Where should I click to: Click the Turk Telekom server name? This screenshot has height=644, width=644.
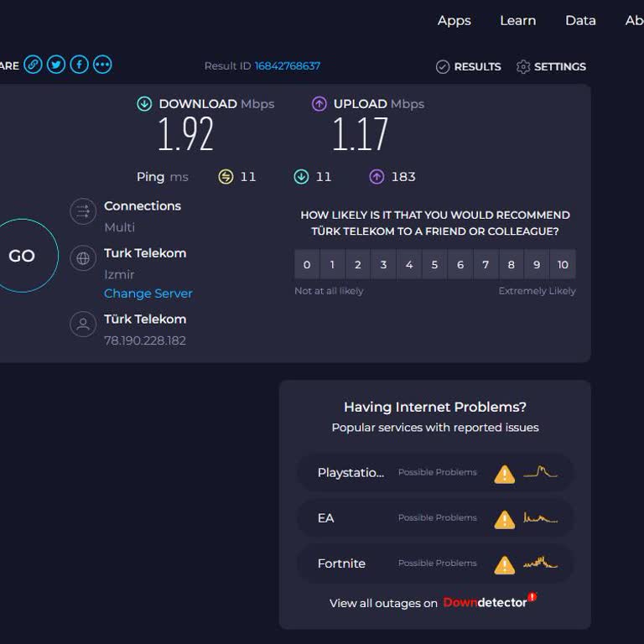click(145, 253)
